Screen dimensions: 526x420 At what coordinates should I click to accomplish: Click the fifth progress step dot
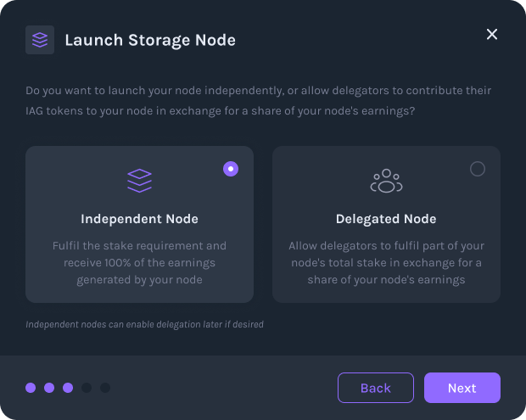pos(105,388)
